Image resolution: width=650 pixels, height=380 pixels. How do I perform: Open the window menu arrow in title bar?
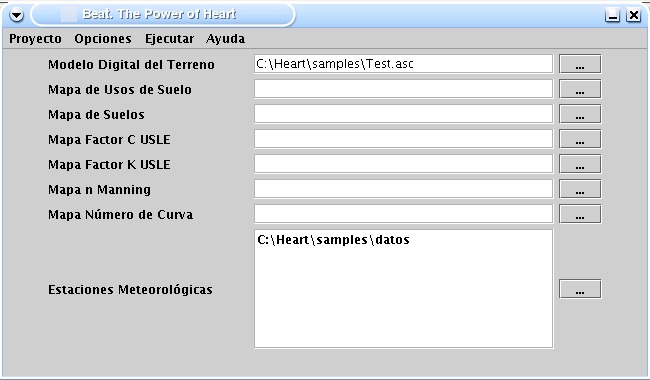(x=17, y=15)
